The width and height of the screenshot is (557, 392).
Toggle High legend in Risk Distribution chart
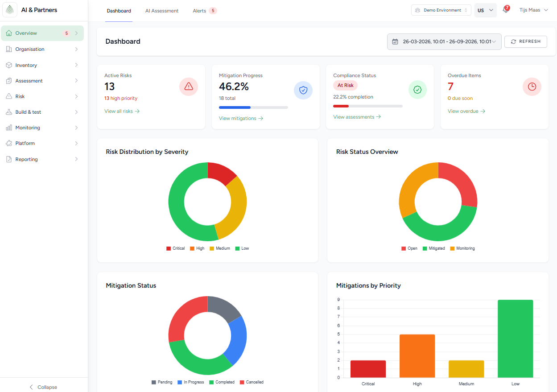point(197,248)
